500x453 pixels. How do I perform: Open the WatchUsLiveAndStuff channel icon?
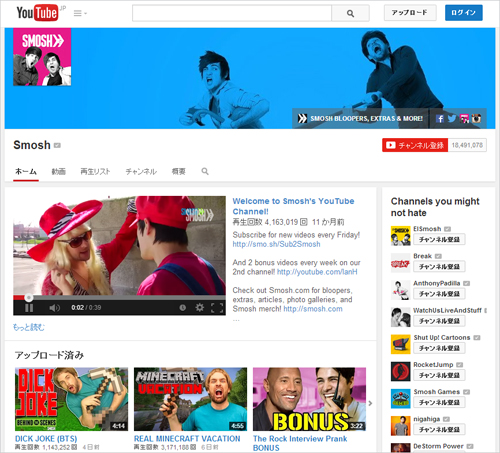click(x=401, y=317)
